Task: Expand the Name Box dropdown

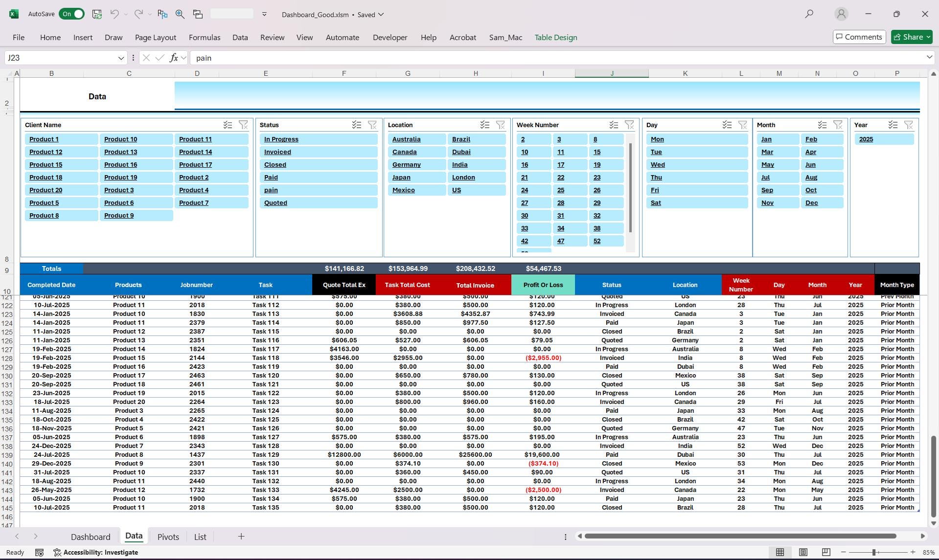Action: [121, 58]
